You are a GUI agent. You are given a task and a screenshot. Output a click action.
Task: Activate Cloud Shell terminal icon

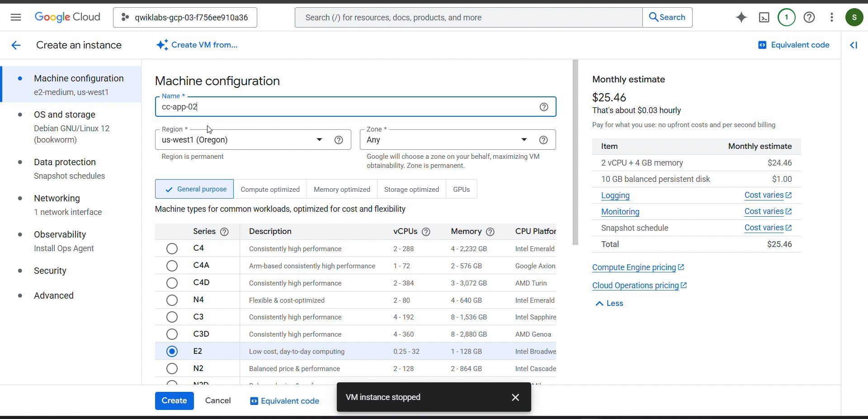(764, 17)
